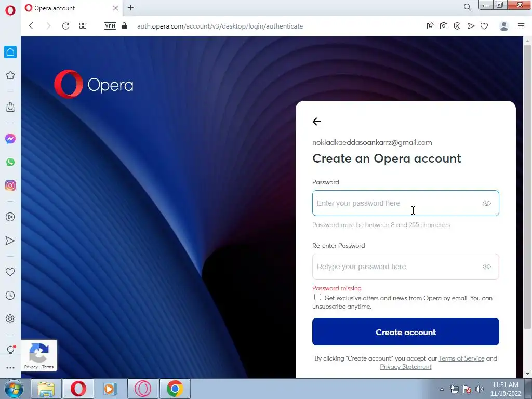Check the exclusive offers email checkbox
The height and width of the screenshot is (399, 532).
(x=317, y=297)
